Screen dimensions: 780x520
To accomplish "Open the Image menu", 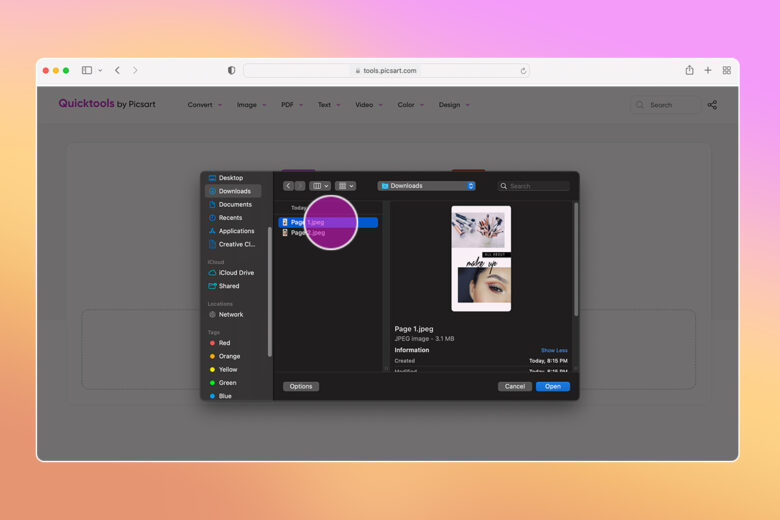I will click(x=251, y=105).
